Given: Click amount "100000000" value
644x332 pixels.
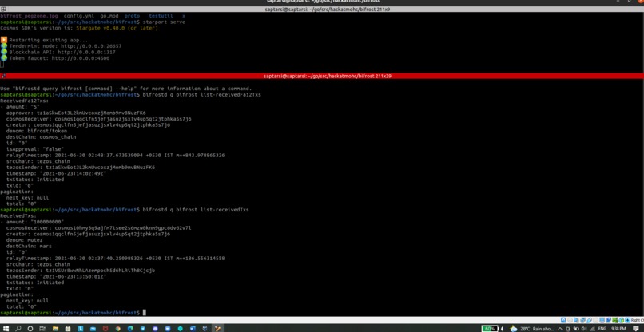Looking at the screenshot, I should coord(47,222).
